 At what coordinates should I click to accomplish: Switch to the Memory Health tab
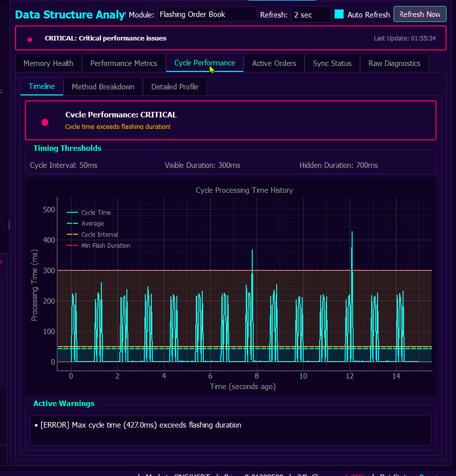tap(48, 63)
